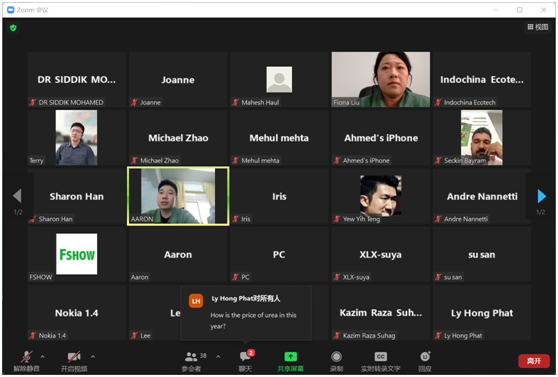Open chat with unread badge
The image size is (558, 377).
[246, 356]
